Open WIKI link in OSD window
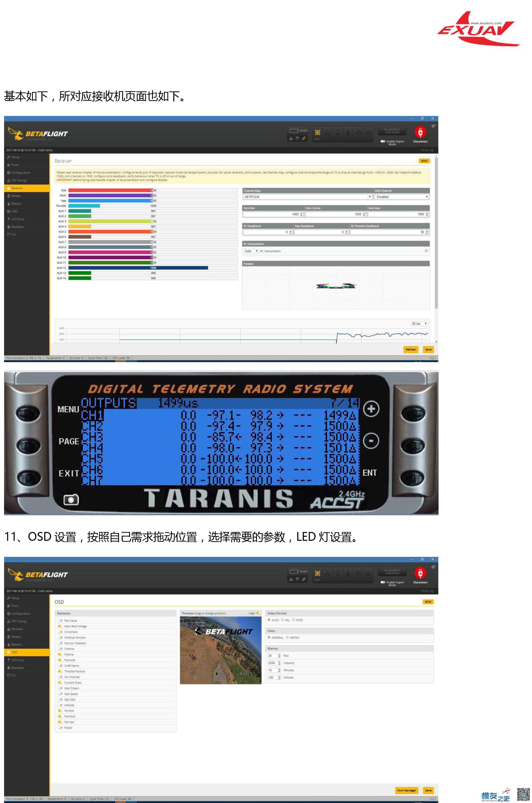This screenshot has height=803, width=532. [428, 602]
